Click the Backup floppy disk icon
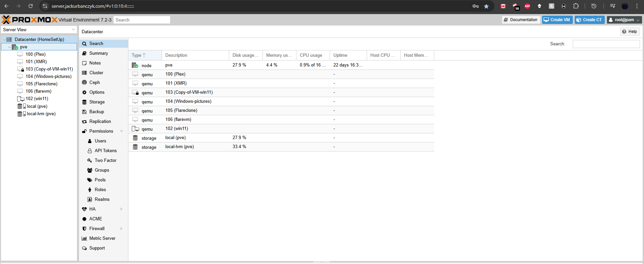The height and width of the screenshot is (264, 644). coord(84,112)
